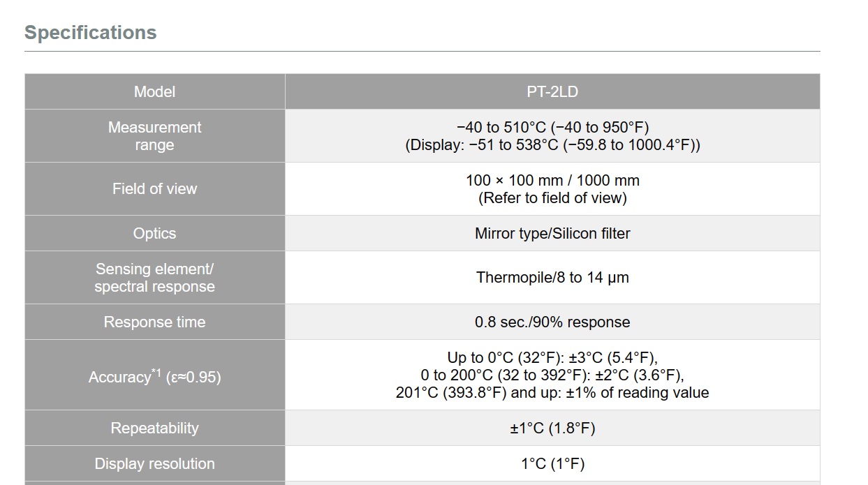Click the Field of view row label
This screenshot has width=868, height=485.
[x=154, y=188]
